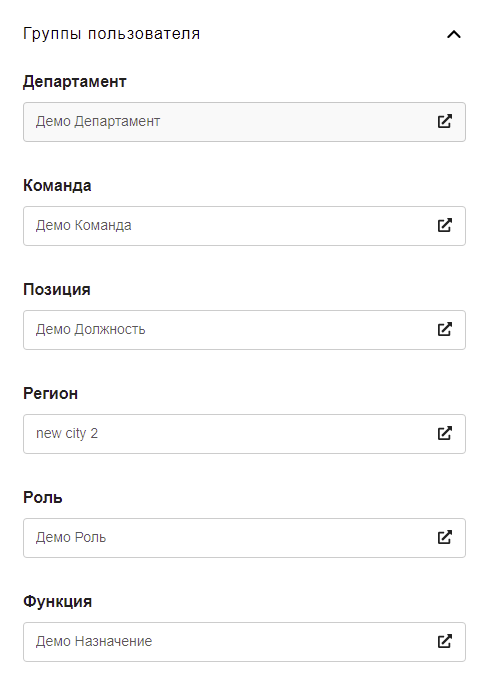Focus the Демо Роль field

[x=244, y=538]
